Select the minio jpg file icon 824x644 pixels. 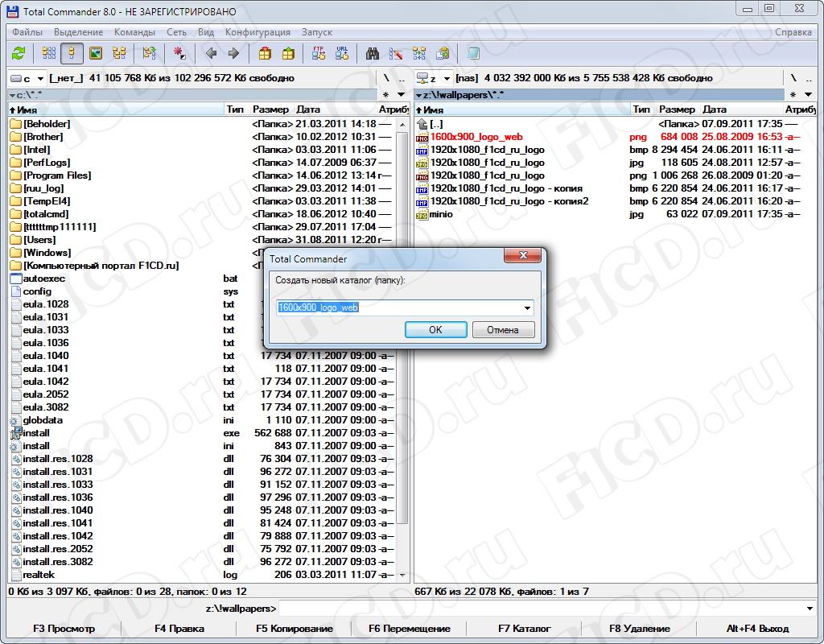click(422, 214)
